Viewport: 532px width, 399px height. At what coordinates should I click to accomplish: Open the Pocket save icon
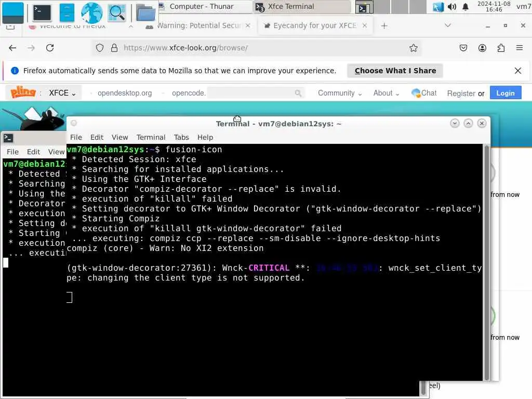coord(463,48)
